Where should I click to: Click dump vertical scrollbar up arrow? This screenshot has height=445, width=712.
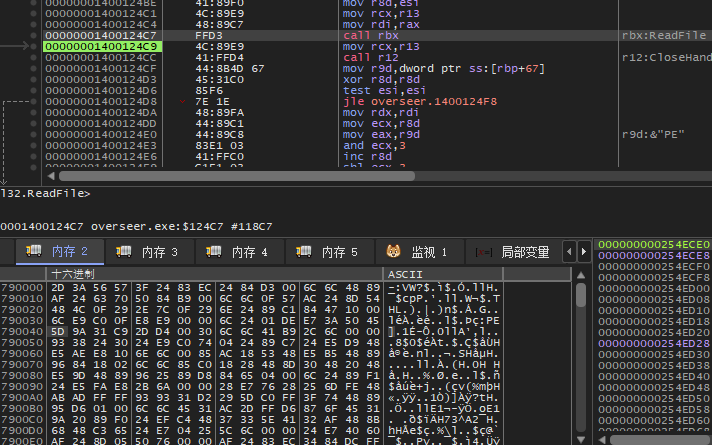[x=581, y=275]
